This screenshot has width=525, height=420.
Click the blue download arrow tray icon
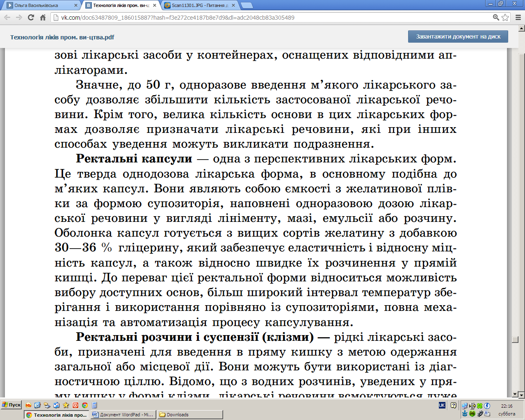(465, 413)
